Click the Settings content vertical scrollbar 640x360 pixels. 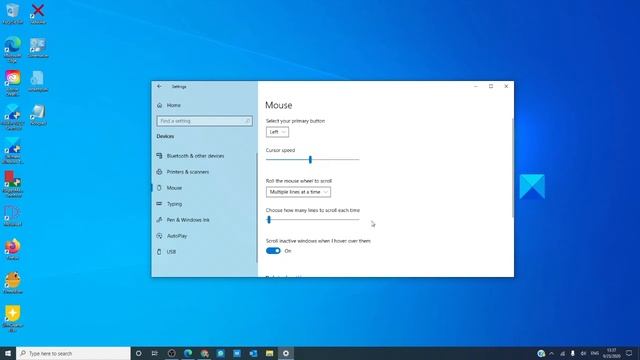(513, 167)
